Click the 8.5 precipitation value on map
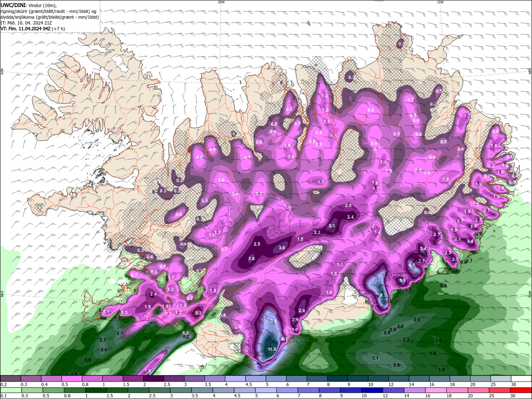This screenshot has width=532, height=399. (x=383, y=295)
